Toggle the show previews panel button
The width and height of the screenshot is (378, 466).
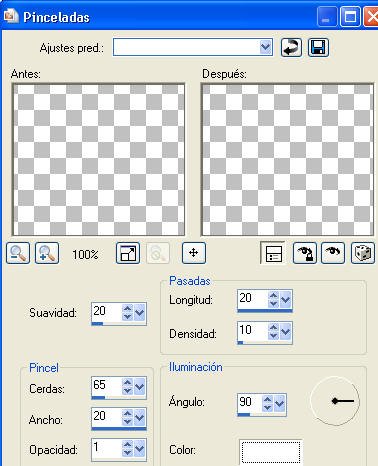273,253
